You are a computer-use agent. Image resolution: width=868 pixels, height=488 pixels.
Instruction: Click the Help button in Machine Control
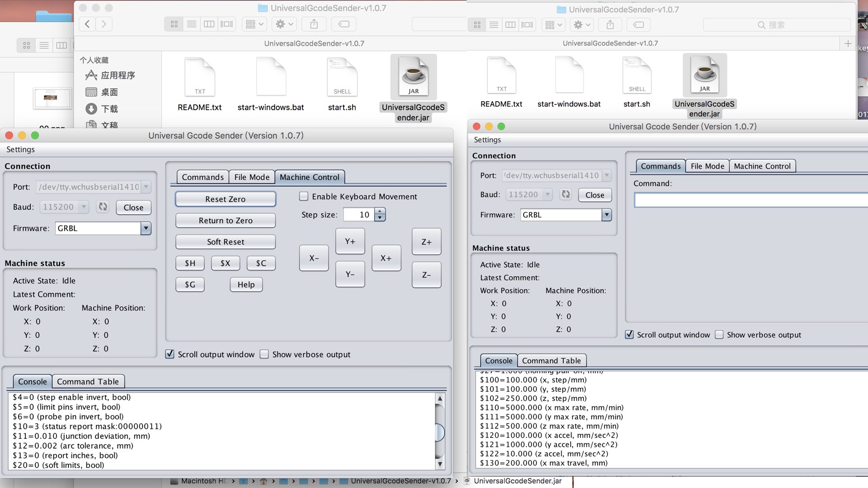pos(246,285)
